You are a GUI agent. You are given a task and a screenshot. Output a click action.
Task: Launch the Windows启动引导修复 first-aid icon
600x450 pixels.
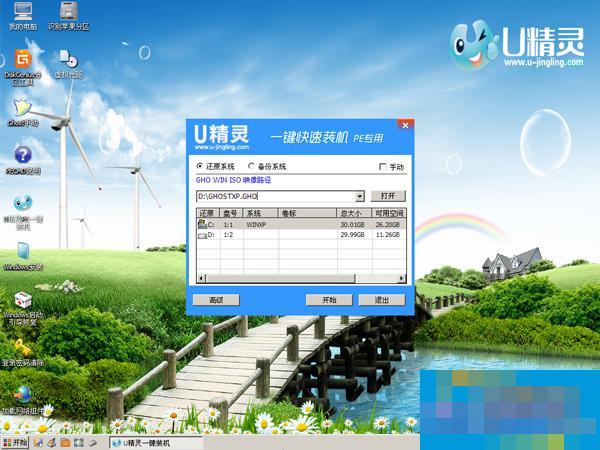(x=23, y=308)
